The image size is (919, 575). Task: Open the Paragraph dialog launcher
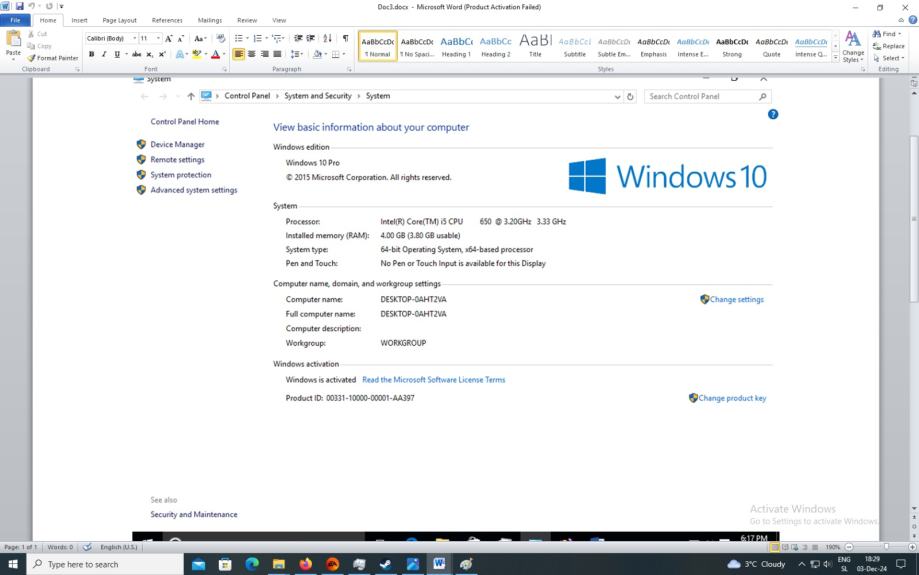(349, 69)
